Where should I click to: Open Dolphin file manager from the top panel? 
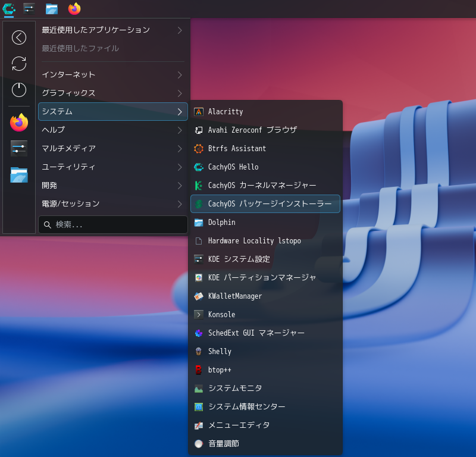52,9
